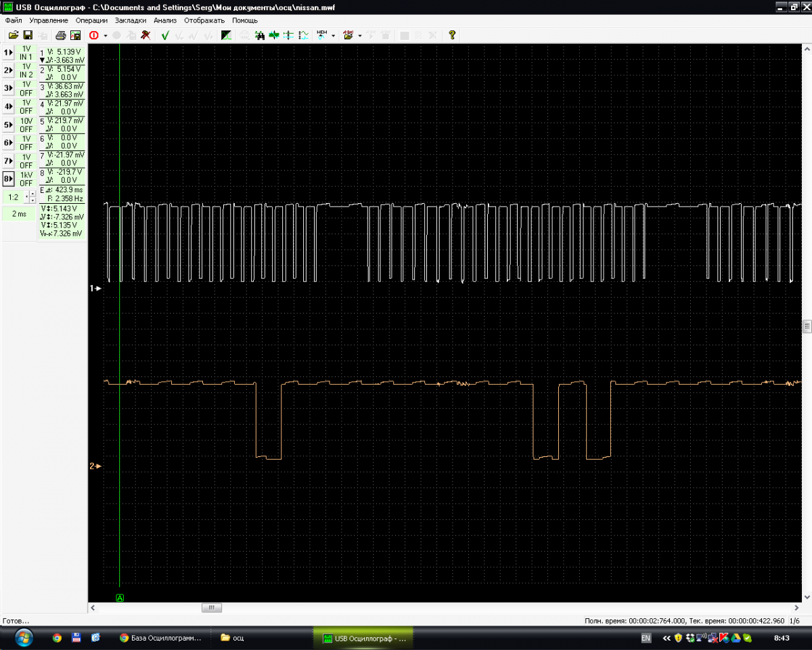Toggle the black-and-green inverted colors icon
Screen dimensions: 812x650
tap(227, 35)
